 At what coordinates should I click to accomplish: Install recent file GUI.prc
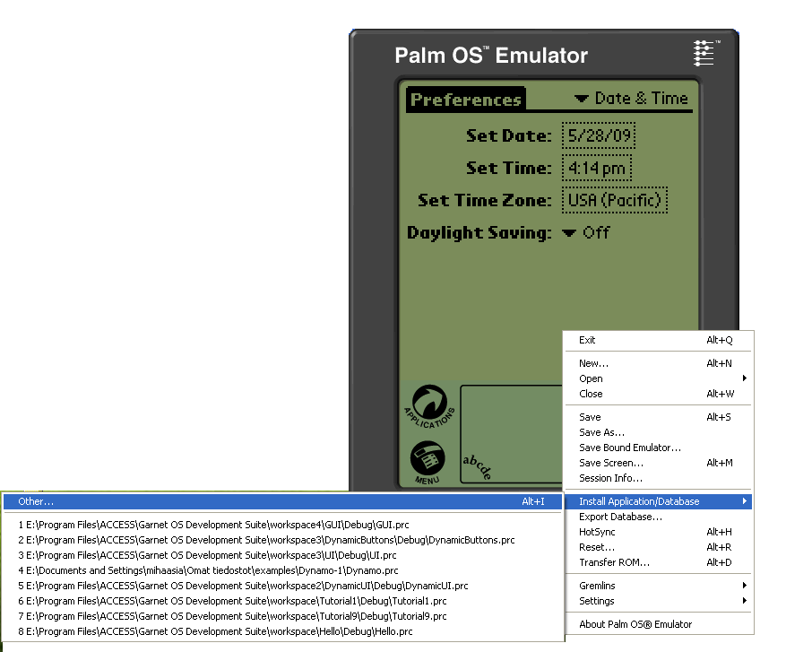pyautogui.click(x=282, y=525)
